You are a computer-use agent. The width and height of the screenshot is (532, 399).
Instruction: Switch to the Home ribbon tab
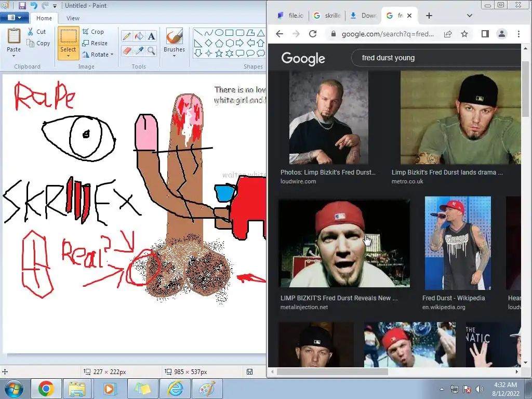point(44,18)
